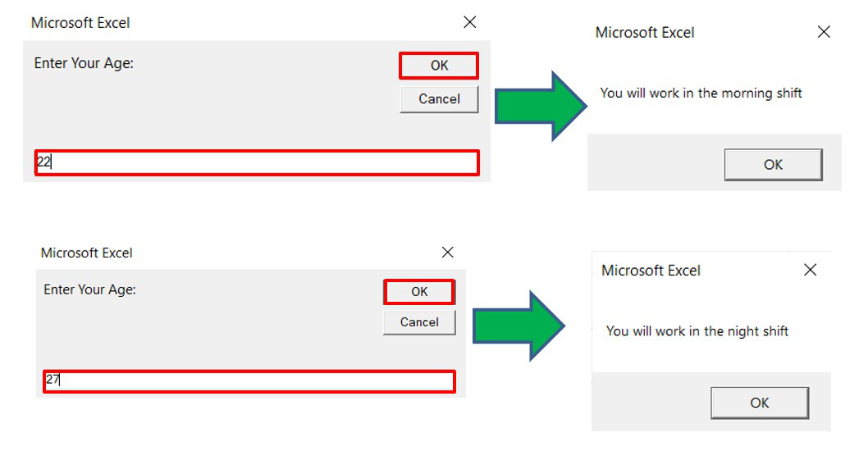Click Cancel in the dialog with age 27
This screenshot has width=868, height=451.
[x=419, y=322]
